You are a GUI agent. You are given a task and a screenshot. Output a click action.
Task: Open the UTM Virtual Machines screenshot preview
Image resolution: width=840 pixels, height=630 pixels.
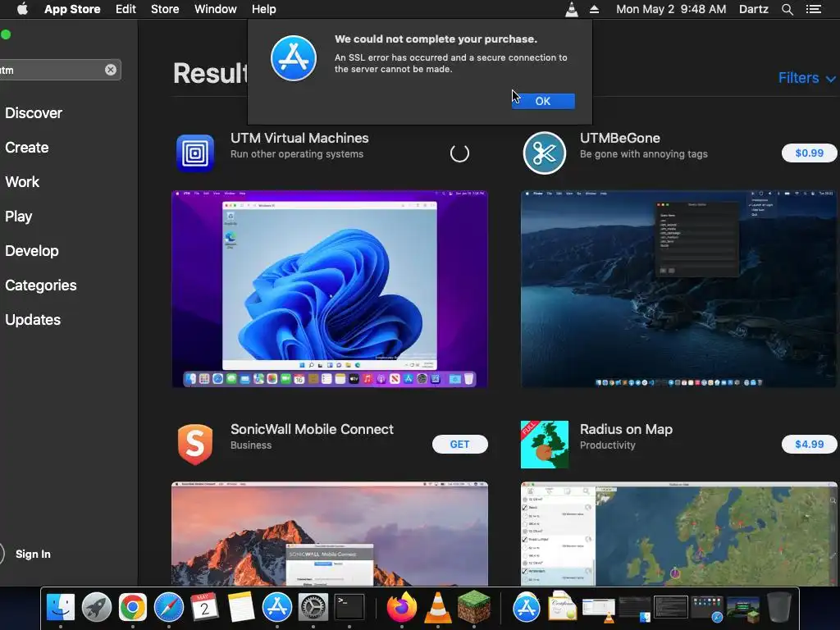tap(330, 289)
